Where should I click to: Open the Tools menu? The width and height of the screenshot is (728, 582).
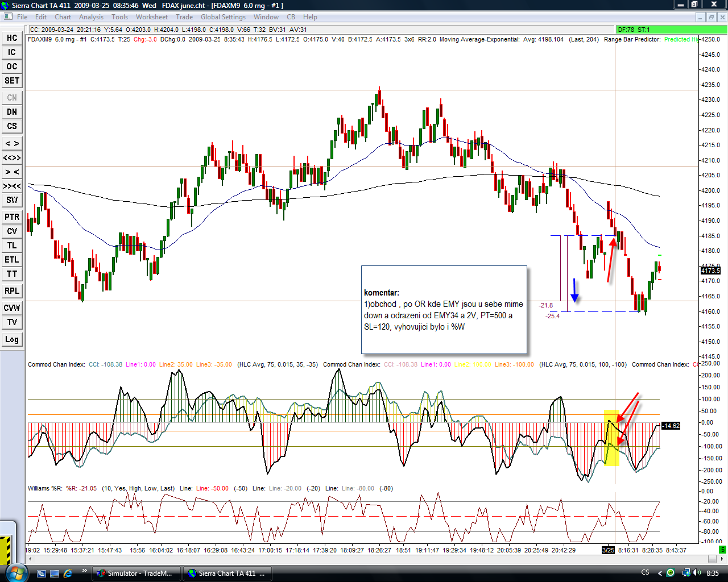120,17
